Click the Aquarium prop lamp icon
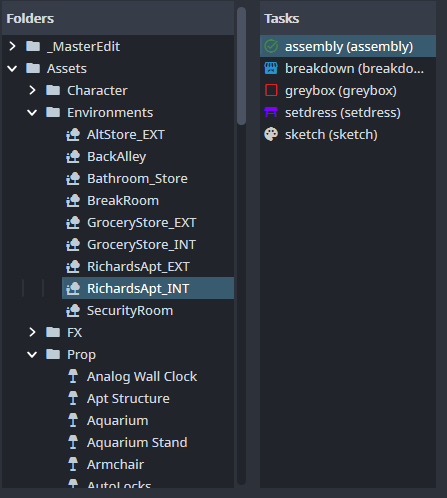The height and width of the screenshot is (498, 447). coord(73,420)
